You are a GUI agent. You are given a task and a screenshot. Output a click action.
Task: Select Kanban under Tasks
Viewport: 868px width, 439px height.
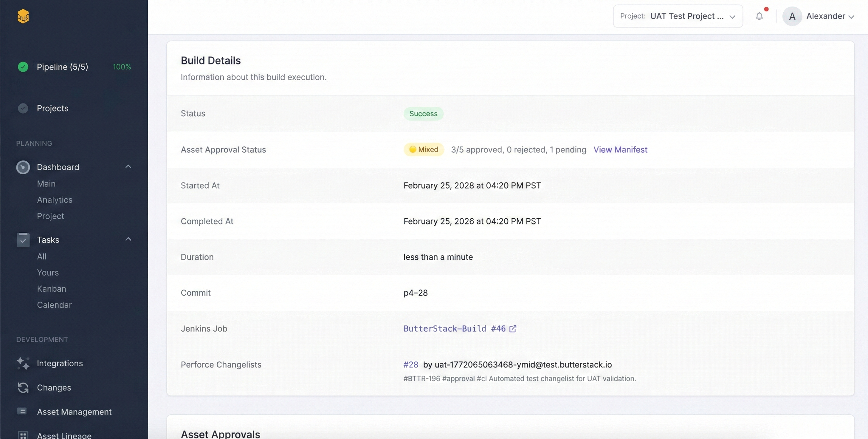tap(51, 289)
